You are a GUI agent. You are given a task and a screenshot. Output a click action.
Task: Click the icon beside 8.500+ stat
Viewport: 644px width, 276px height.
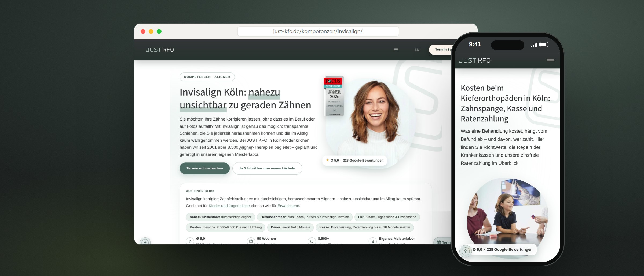point(312,241)
